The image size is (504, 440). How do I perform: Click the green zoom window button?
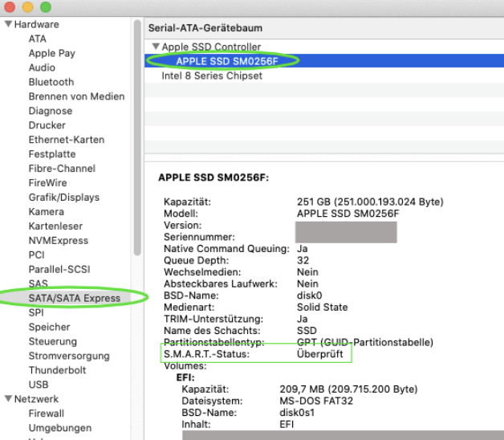pyautogui.click(x=45, y=6)
